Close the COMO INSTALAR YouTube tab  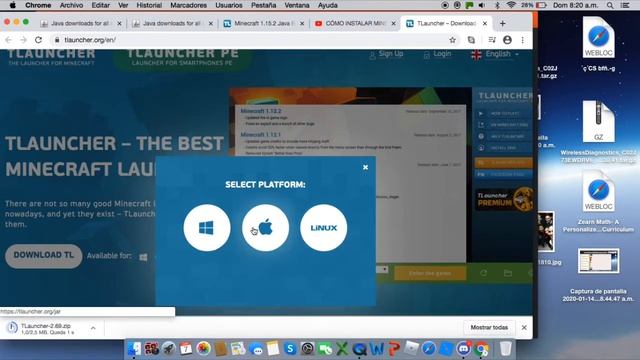click(393, 24)
